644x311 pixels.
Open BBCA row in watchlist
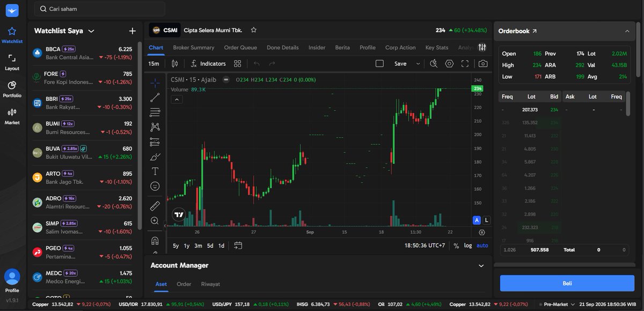point(82,53)
